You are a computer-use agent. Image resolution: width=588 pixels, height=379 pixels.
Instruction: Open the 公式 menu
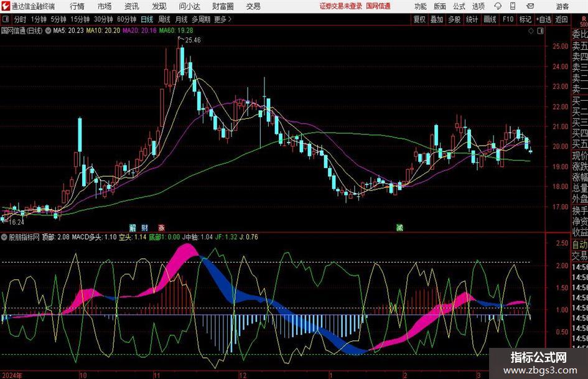(459, 6)
